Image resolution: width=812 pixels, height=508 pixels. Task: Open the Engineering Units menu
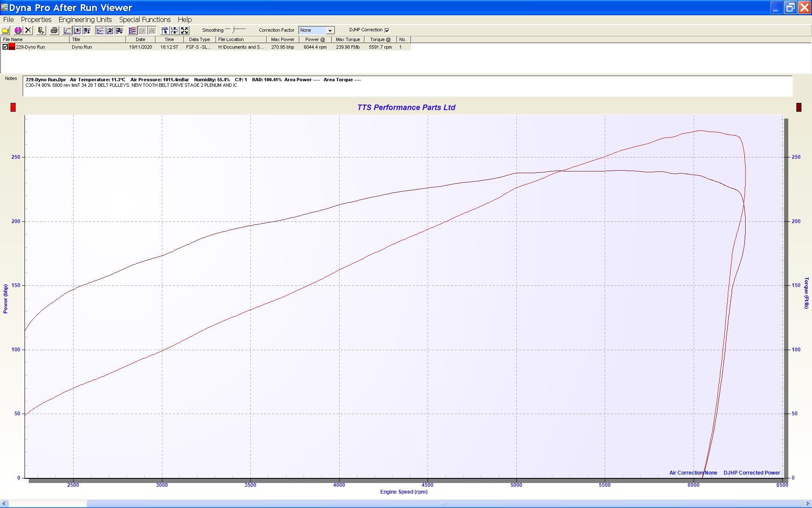click(85, 19)
